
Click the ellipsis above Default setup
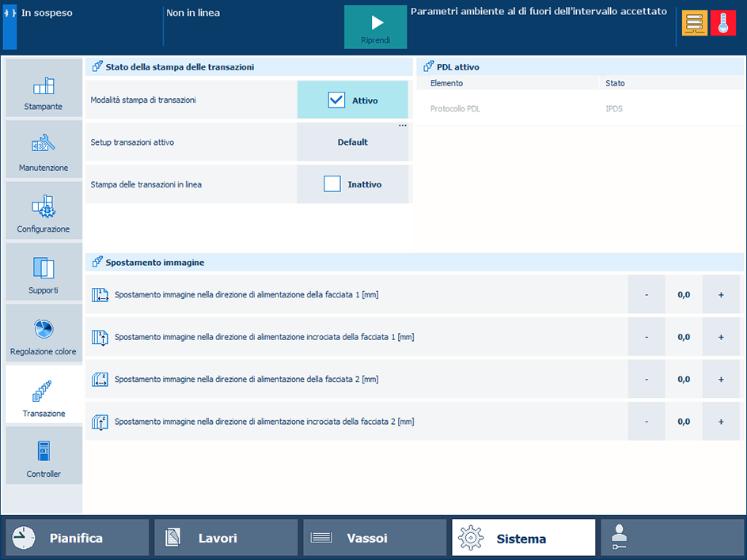tap(403, 126)
